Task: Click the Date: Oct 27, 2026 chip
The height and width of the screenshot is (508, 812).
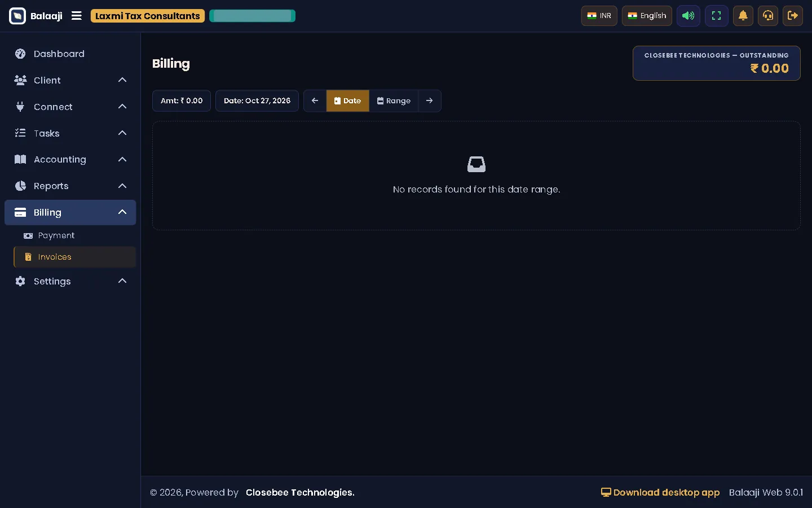Action: (257, 101)
